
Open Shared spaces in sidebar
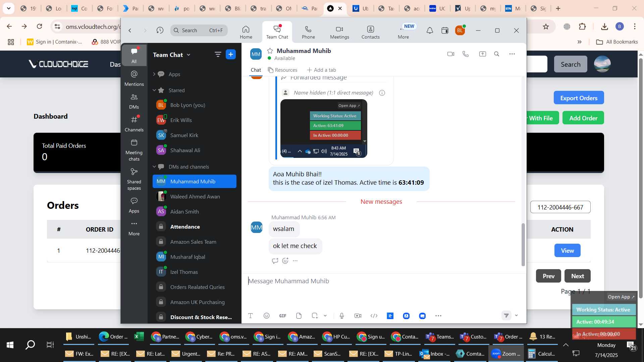pos(134,179)
